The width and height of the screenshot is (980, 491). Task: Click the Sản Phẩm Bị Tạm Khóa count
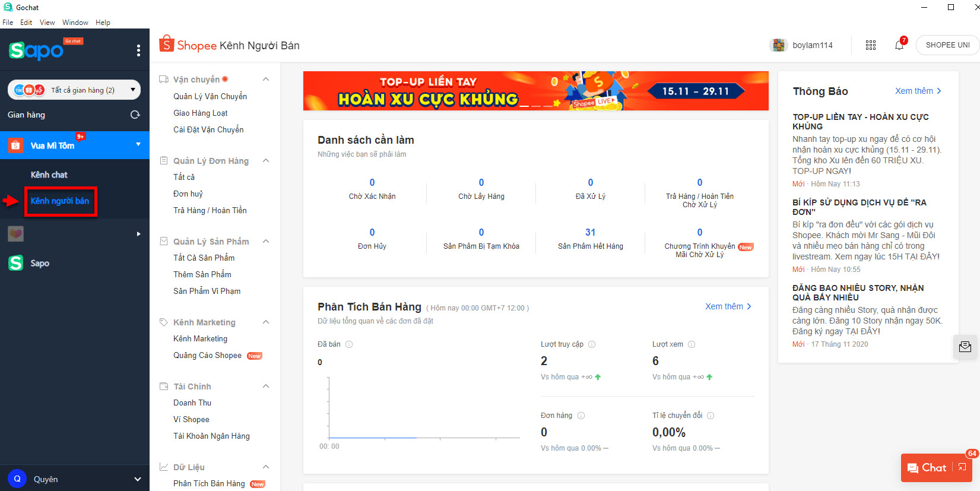pyautogui.click(x=481, y=232)
